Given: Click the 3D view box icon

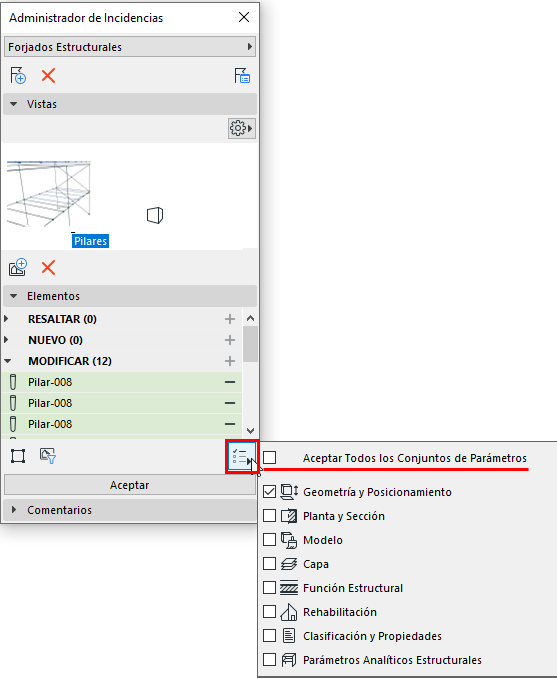Looking at the screenshot, I should [155, 215].
